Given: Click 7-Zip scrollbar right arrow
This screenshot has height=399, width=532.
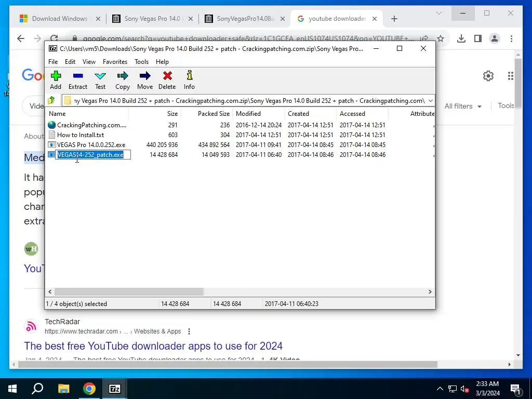Looking at the screenshot, I should (x=430, y=291).
